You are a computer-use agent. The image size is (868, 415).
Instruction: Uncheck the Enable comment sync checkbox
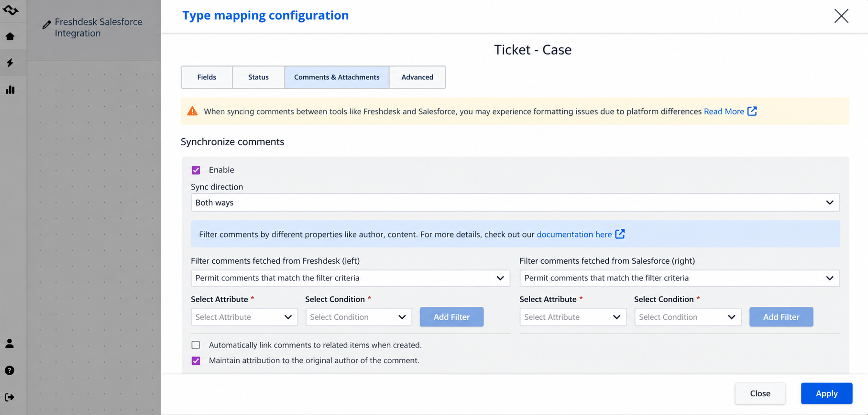196,170
